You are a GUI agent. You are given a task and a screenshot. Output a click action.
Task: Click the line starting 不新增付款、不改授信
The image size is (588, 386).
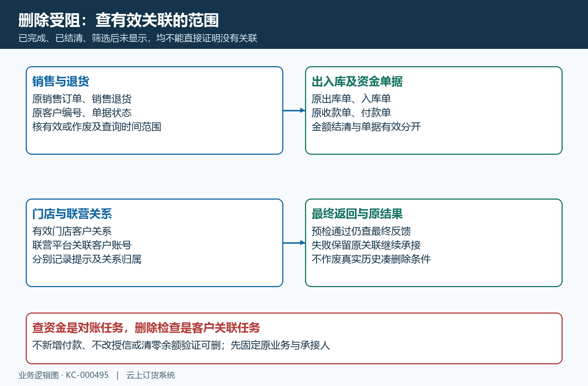pyautogui.click(x=181, y=345)
